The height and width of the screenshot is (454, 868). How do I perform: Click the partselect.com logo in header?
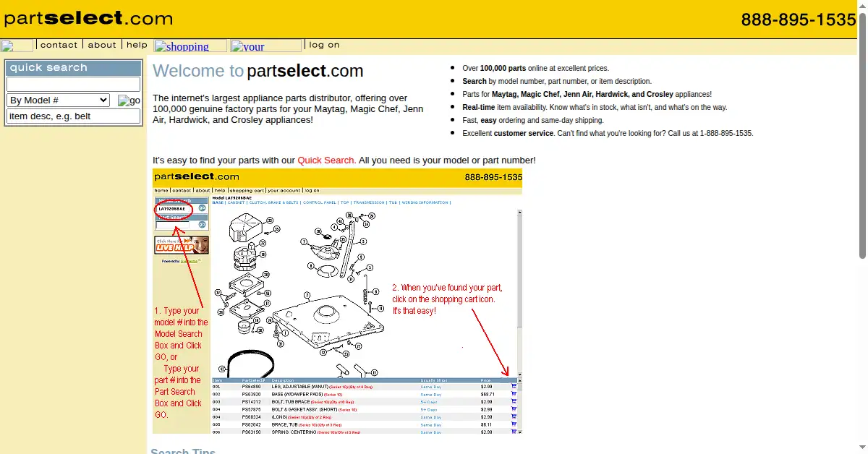tap(88, 18)
